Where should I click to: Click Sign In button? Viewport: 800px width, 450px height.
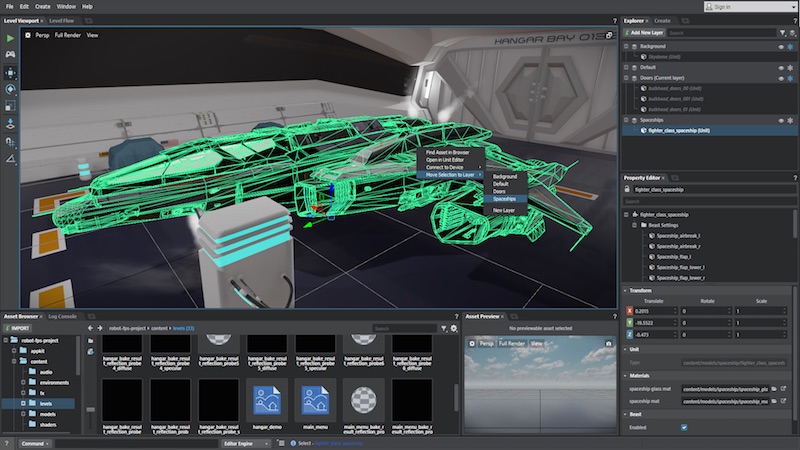pos(750,7)
